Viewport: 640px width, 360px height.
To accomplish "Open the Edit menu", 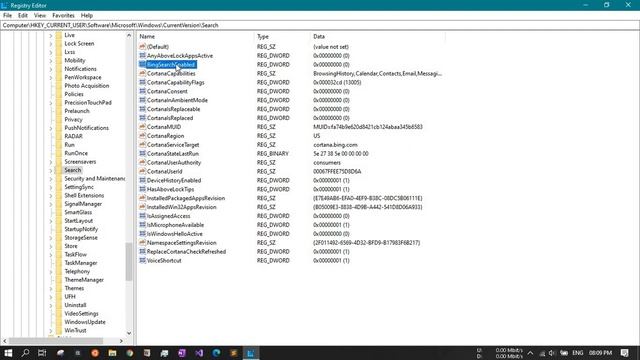I will [23, 16].
